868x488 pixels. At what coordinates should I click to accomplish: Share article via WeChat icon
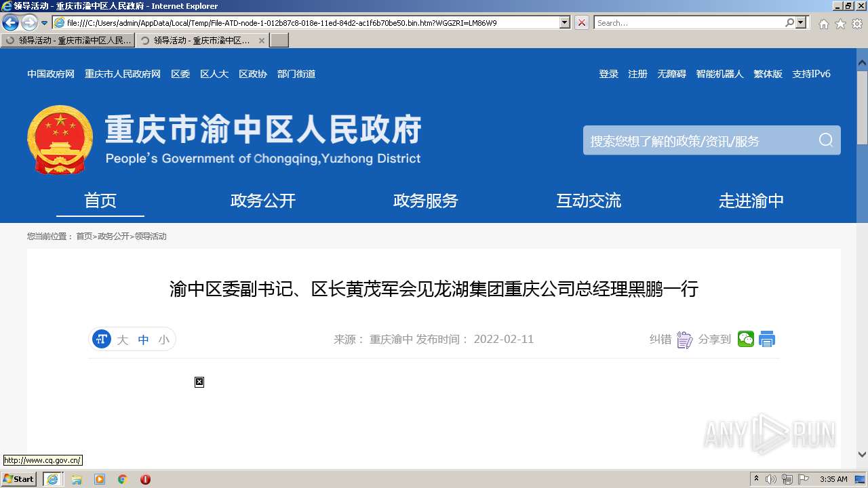[746, 339]
